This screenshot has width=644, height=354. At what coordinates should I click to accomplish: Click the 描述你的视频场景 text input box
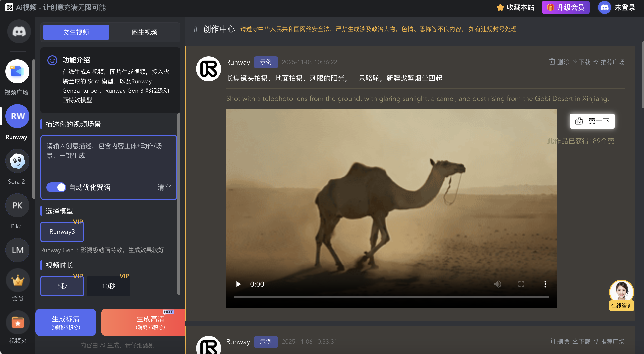(109, 158)
